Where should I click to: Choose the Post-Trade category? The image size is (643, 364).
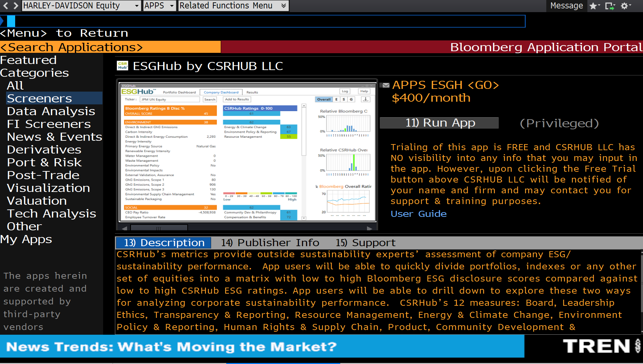click(x=43, y=175)
